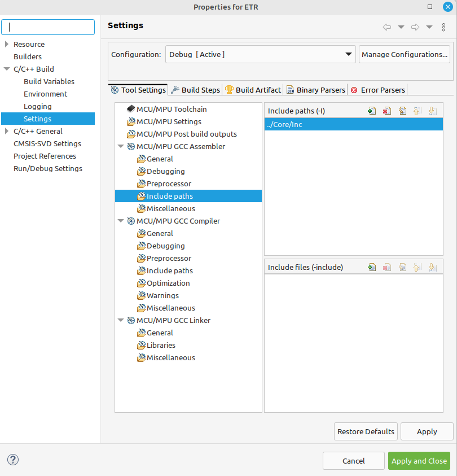Move include path up
The height and width of the screenshot is (476, 457).
[418, 111]
